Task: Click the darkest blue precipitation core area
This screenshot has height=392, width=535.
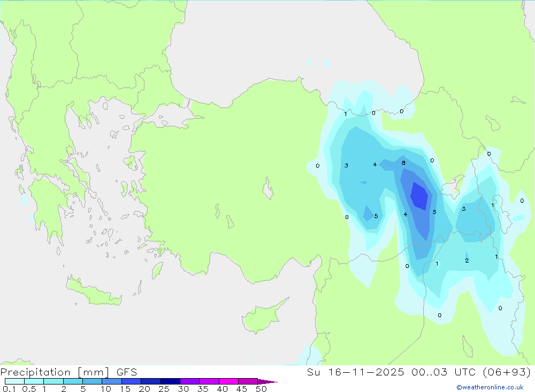Action: 419,196
